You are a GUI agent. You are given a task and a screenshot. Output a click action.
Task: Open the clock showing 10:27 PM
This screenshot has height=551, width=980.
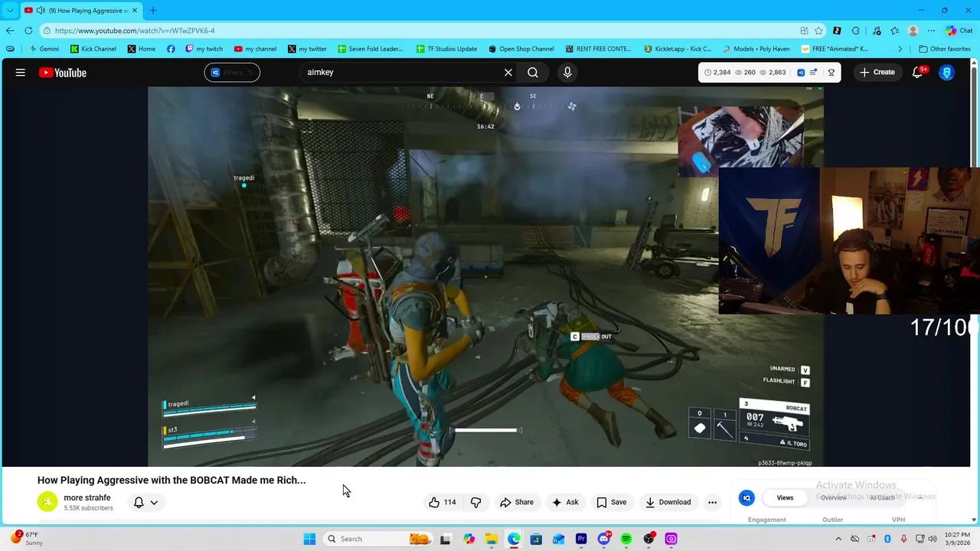point(957,539)
